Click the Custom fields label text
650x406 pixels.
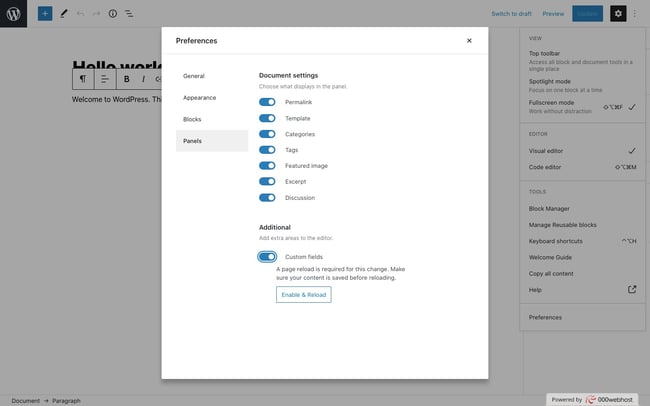304,257
